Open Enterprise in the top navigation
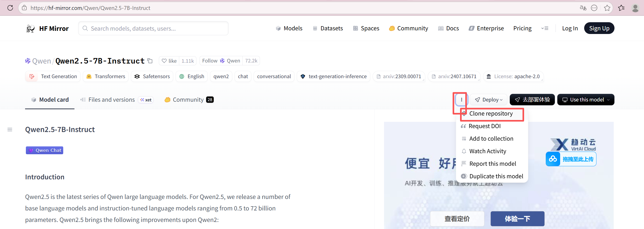 tap(486, 28)
